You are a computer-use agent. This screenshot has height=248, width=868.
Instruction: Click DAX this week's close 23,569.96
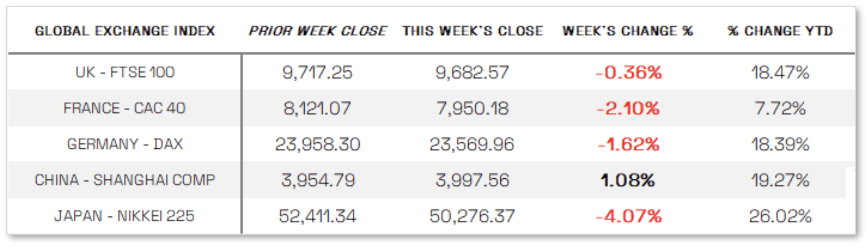click(472, 144)
